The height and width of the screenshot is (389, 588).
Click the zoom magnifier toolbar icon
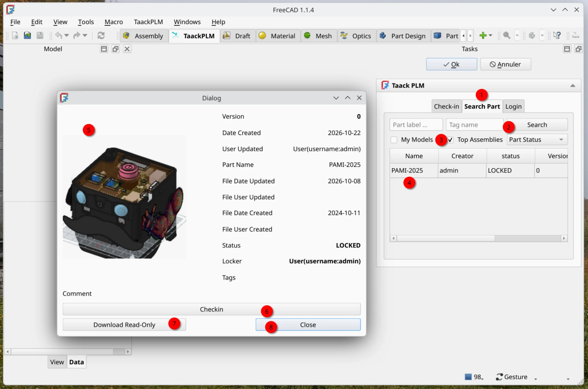(x=507, y=36)
